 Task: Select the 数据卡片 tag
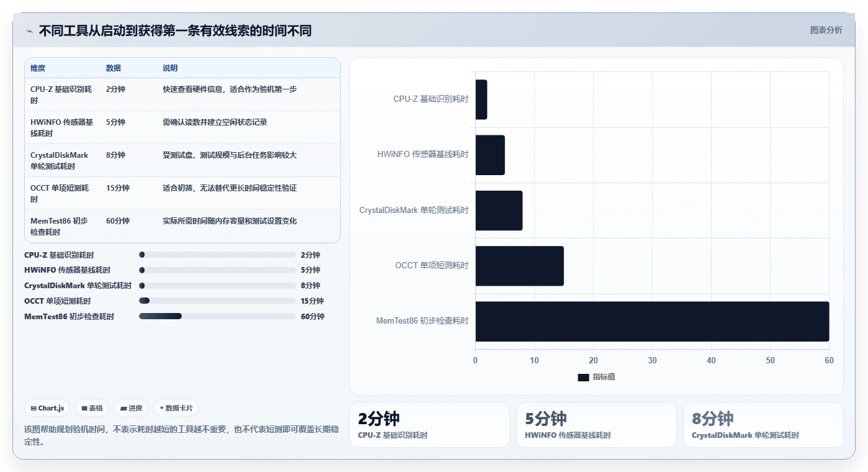click(x=176, y=408)
